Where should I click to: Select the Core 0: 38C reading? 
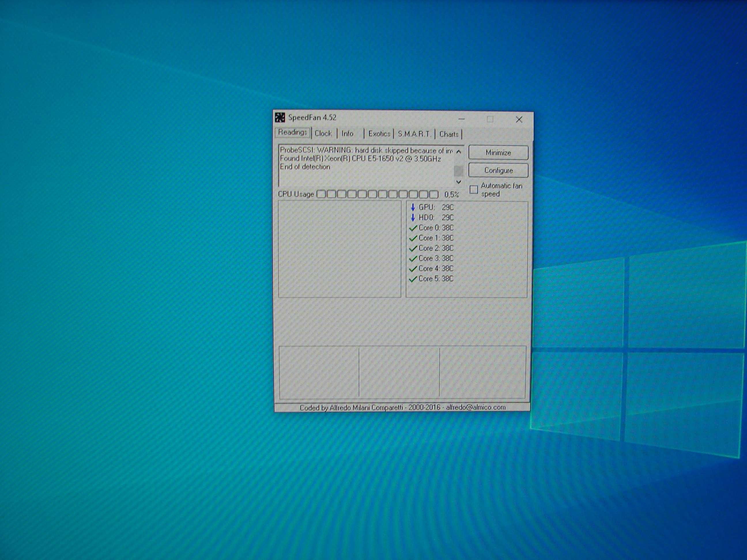click(x=436, y=228)
